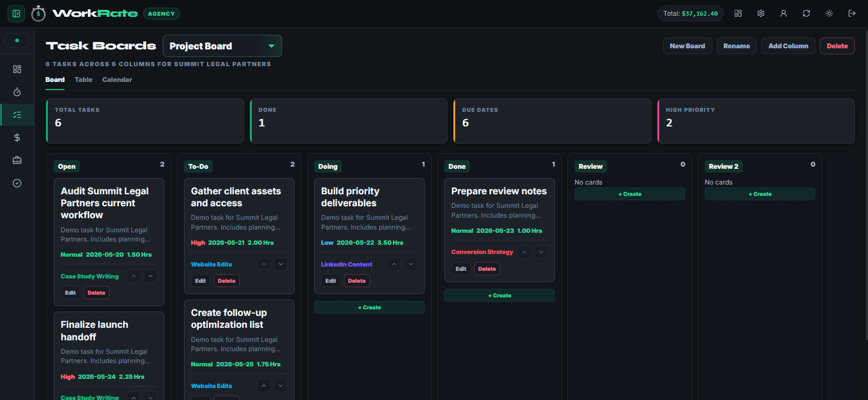Image resolution: width=868 pixels, height=400 pixels.
Task: Create card in Doing column
Action: pos(369,307)
